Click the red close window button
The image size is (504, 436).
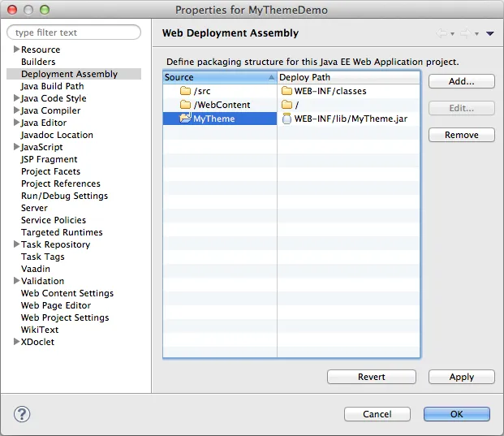tap(12, 10)
